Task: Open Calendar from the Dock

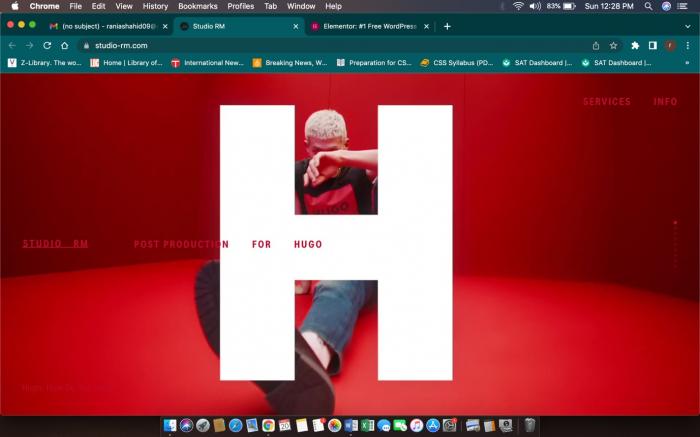Action: click(285, 425)
